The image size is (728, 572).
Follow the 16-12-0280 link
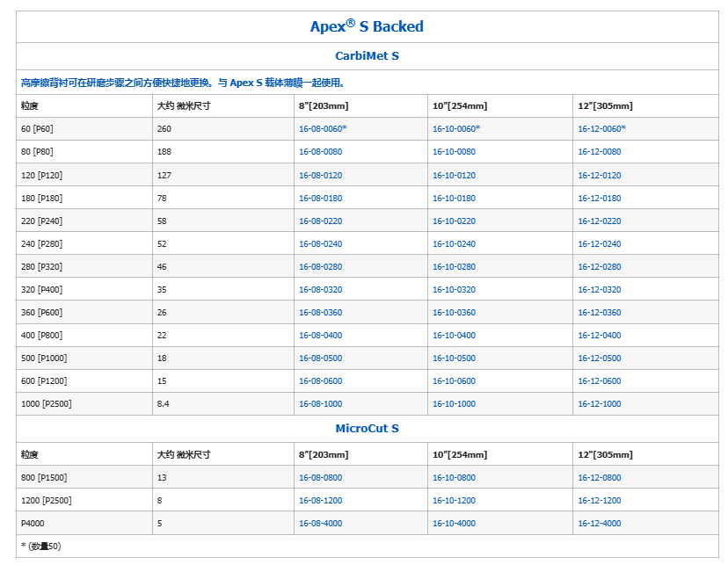[600, 267]
